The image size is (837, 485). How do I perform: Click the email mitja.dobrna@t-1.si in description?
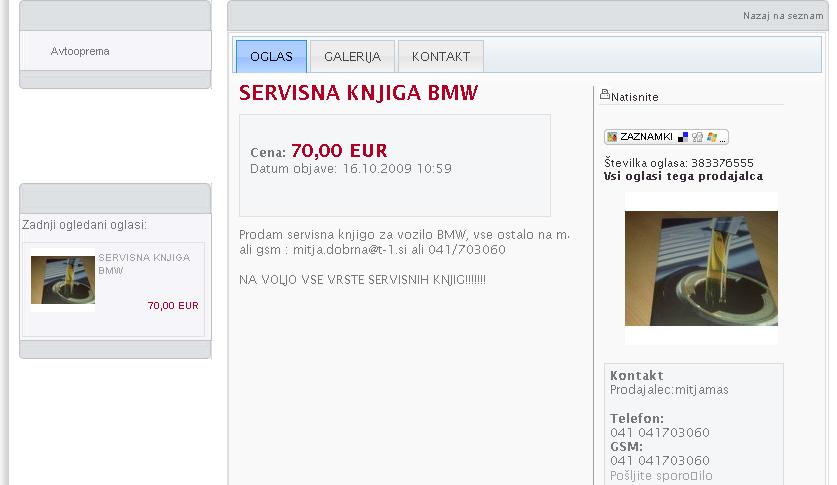pos(350,250)
